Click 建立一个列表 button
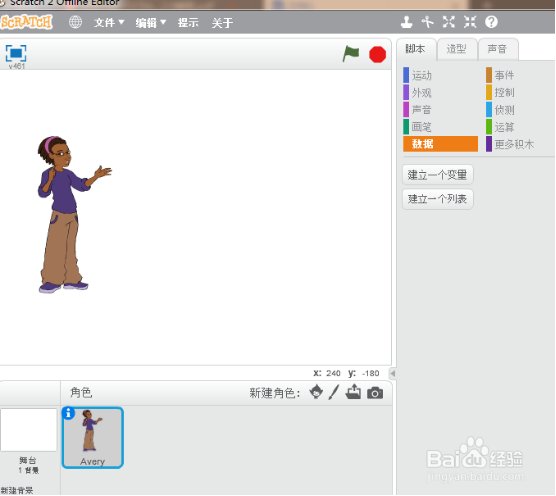Viewport: 556px width, 496px height. tap(438, 199)
